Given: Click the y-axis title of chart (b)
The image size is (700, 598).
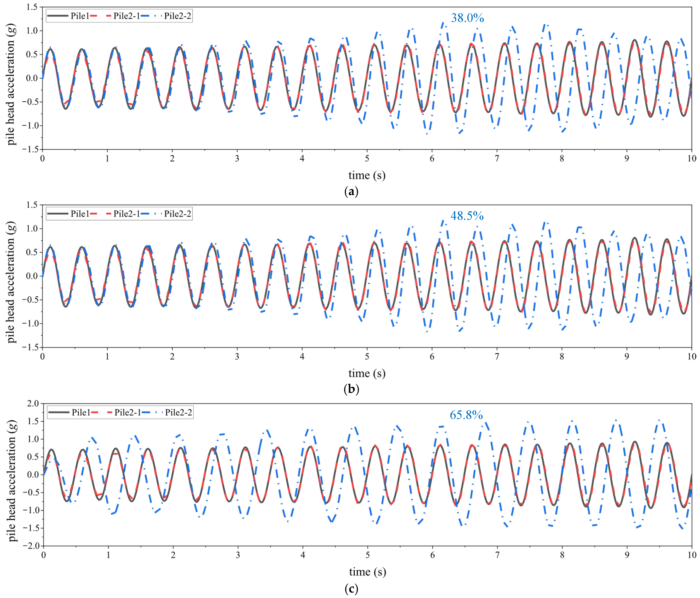Looking at the screenshot, I should [x=12, y=282].
